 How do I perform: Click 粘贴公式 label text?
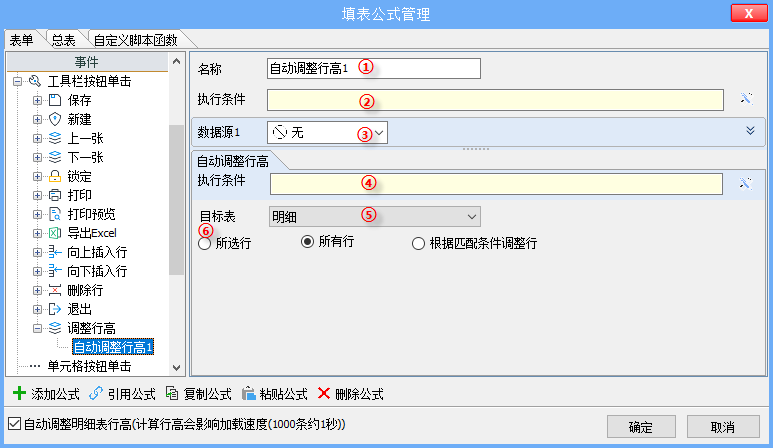click(x=283, y=394)
